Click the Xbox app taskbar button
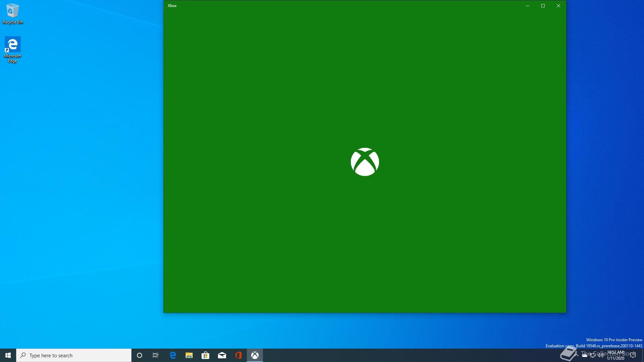Image resolution: width=644 pixels, height=362 pixels. pyautogui.click(x=255, y=355)
